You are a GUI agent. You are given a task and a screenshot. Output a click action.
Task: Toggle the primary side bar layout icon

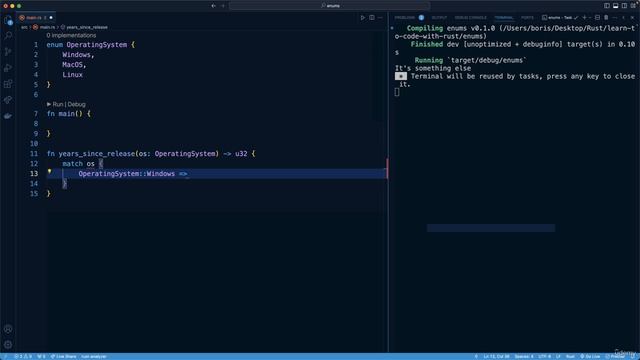[x=607, y=6]
